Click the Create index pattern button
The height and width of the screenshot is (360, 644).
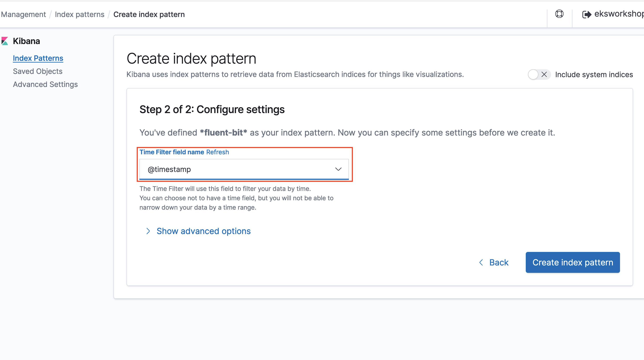point(573,262)
